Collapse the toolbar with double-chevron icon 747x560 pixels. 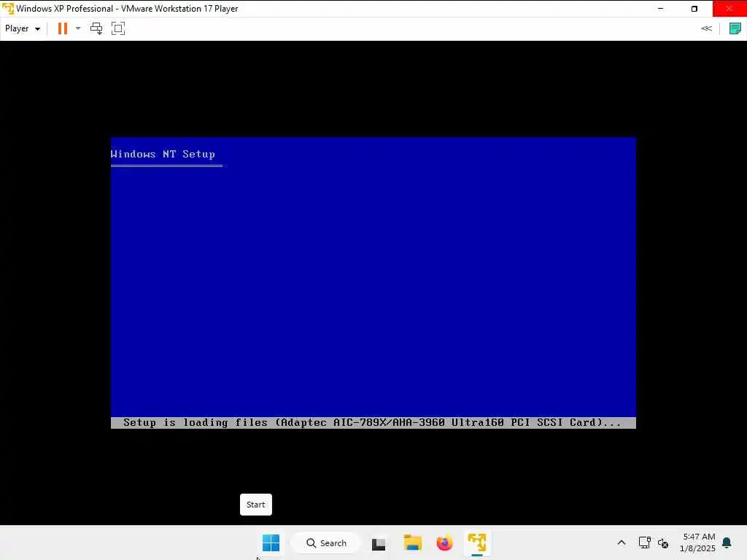[x=706, y=28]
